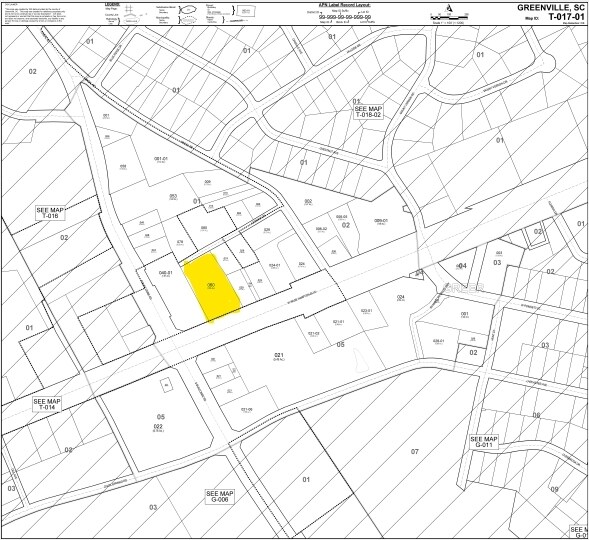
Task: Click block number "09"
Action: click(554, 489)
